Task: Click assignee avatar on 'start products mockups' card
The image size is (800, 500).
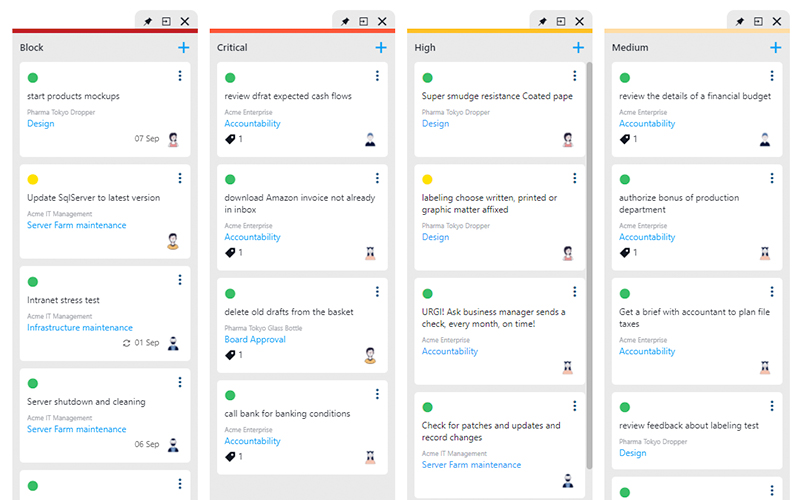Action: (x=173, y=139)
